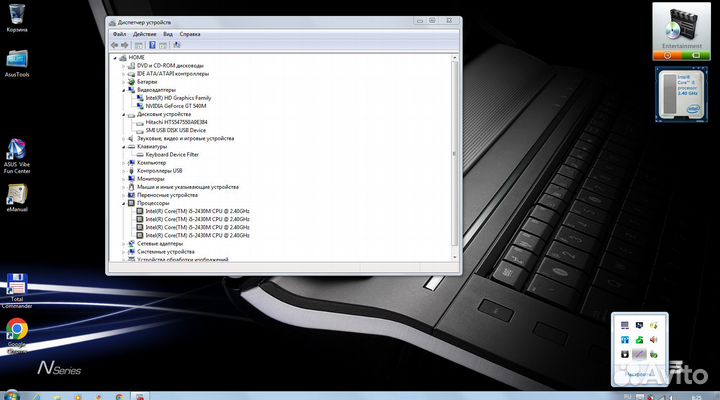Click the device tree scrollbar down arrow
The image size is (720, 400).
point(455,257)
